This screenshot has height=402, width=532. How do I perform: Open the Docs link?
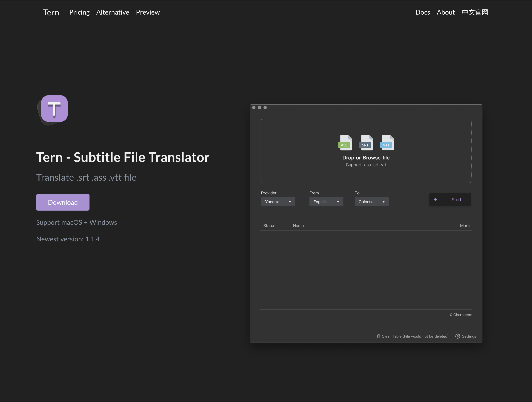(x=422, y=12)
